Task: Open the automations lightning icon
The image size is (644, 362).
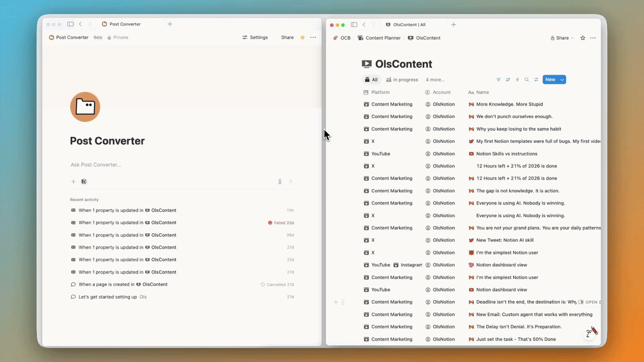Action: click(517, 79)
